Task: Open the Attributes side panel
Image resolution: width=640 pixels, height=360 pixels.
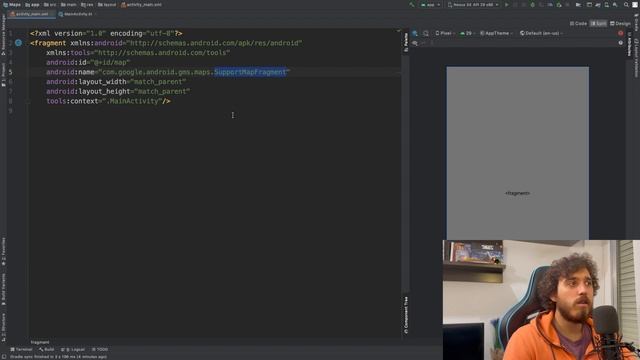Action: [x=629, y=45]
